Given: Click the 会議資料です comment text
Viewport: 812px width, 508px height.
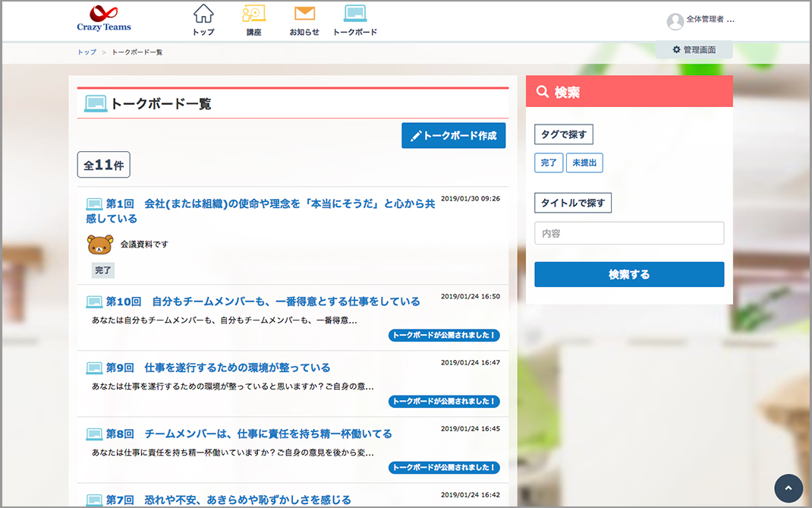Looking at the screenshot, I should click(x=144, y=245).
